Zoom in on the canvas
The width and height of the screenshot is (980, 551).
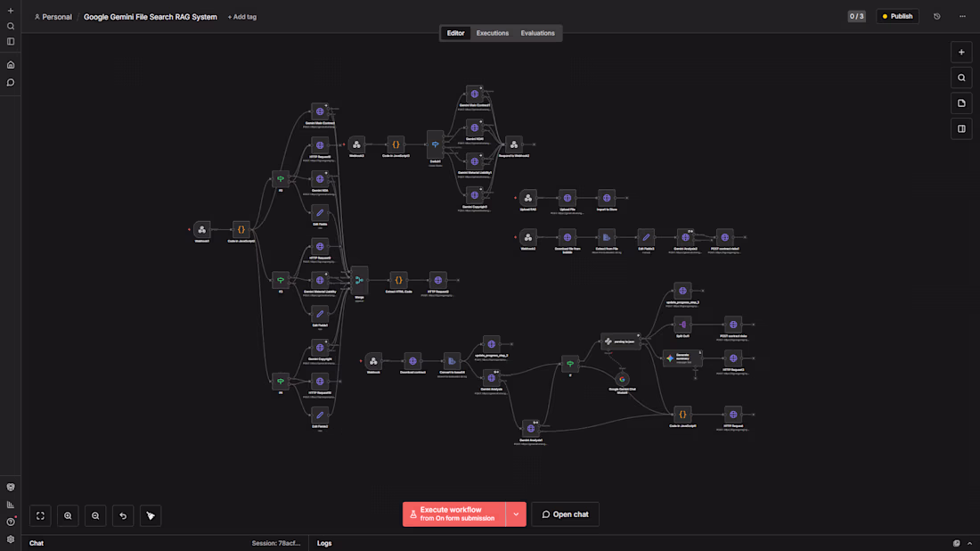68,516
